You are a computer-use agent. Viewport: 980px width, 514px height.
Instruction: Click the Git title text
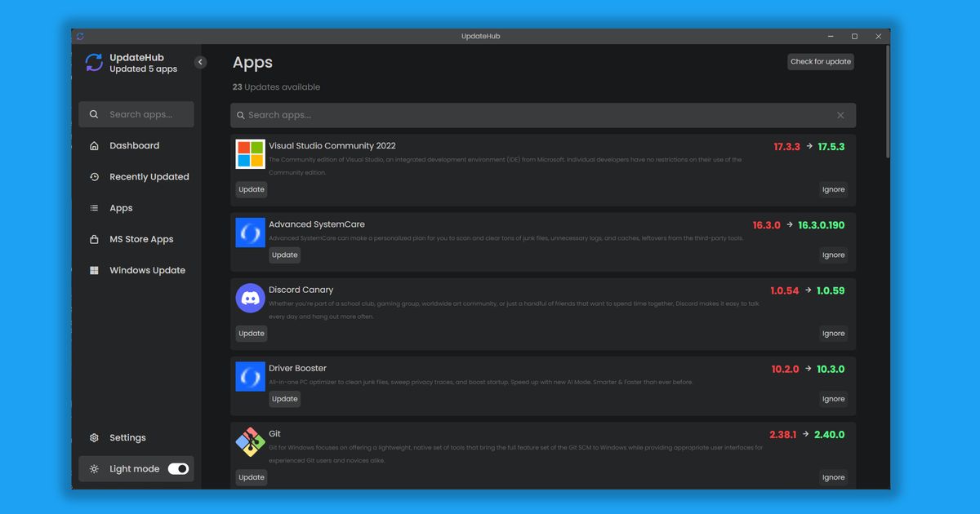pos(274,434)
